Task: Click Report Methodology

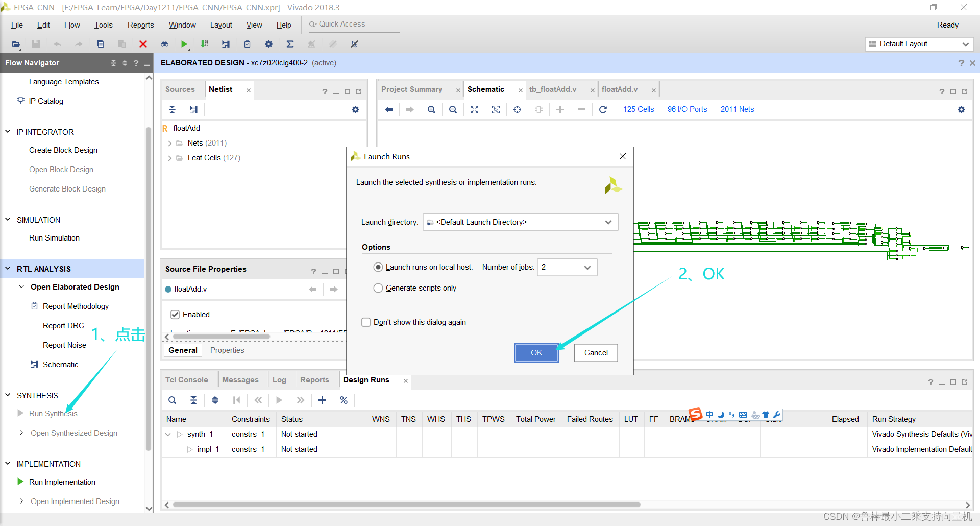Action: point(76,306)
